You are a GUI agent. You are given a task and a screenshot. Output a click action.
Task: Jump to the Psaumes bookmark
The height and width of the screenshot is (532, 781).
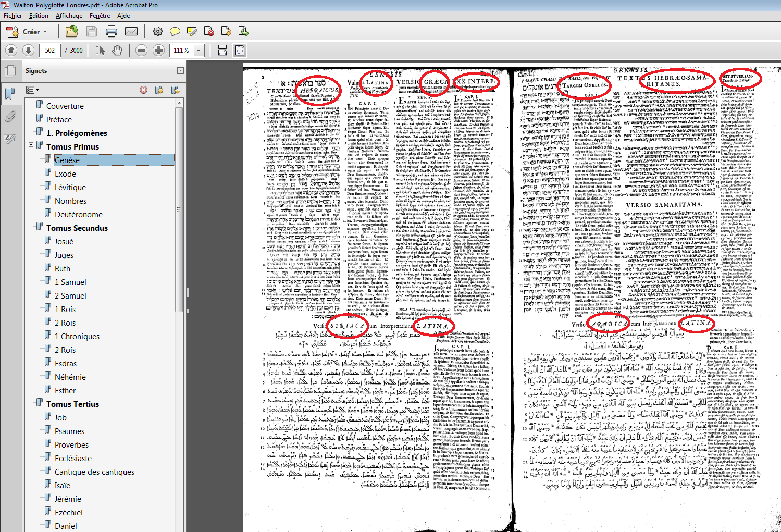[69, 431]
